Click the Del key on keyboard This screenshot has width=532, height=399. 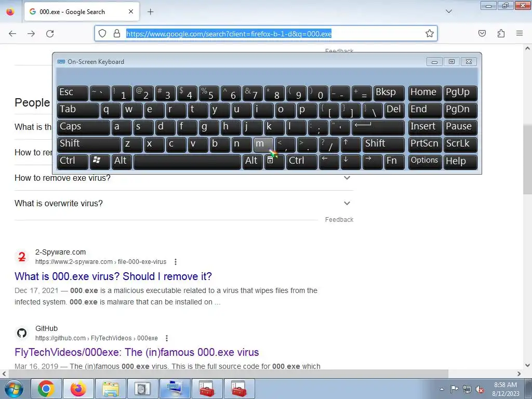[394, 110]
